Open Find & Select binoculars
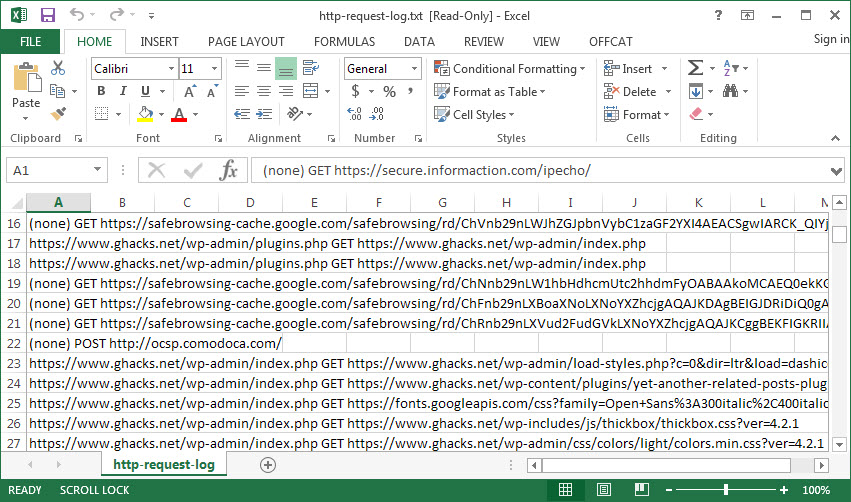Viewport: 851px width, 502px height. [731, 91]
